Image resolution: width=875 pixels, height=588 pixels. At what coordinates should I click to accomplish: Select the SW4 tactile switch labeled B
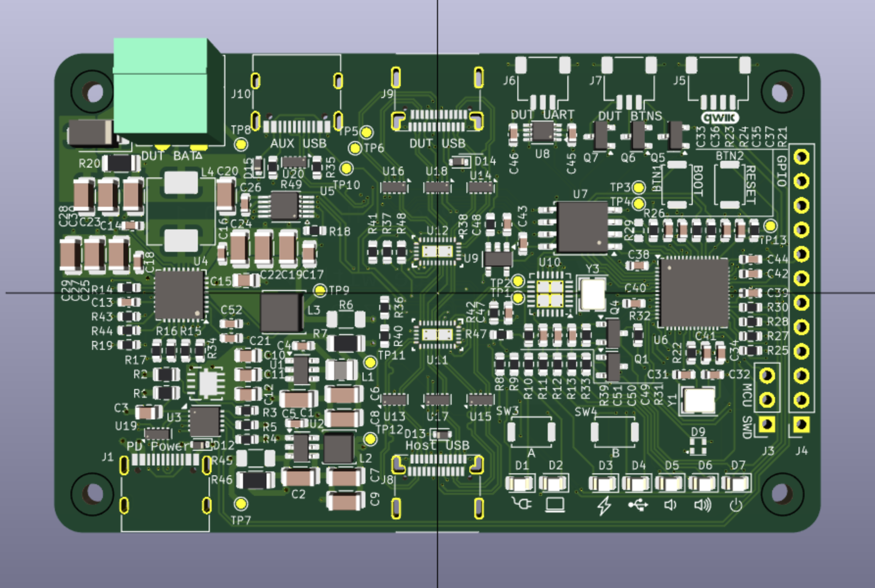pyautogui.click(x=614, y=432)
